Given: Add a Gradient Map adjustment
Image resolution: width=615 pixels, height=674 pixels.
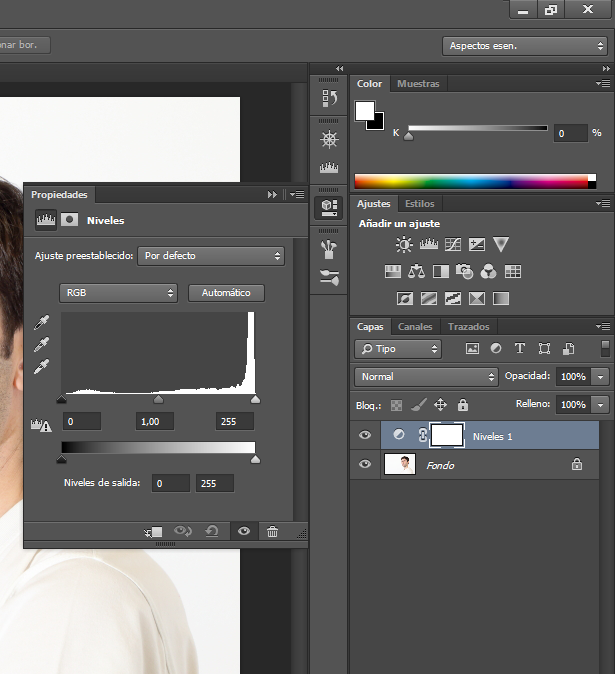Looking at the screenshot, I should (x=501, y=298).
